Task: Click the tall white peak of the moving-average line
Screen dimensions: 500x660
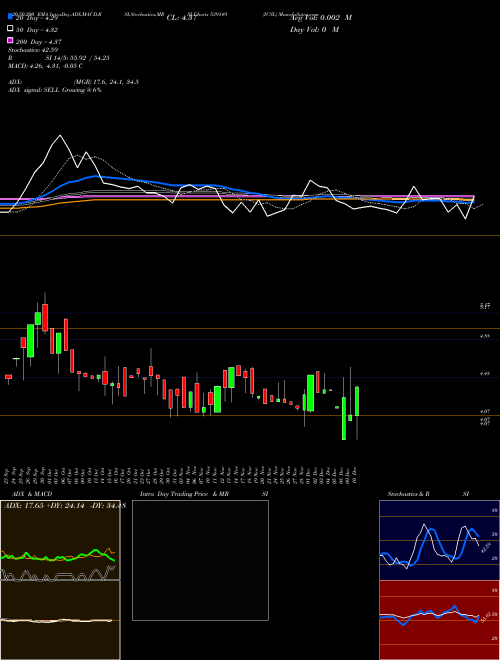Action: pos(60,136)
